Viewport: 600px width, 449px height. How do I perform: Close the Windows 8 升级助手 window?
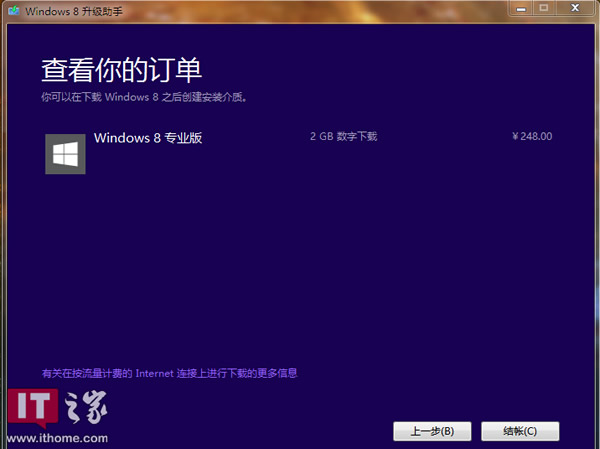coord(575,8)
